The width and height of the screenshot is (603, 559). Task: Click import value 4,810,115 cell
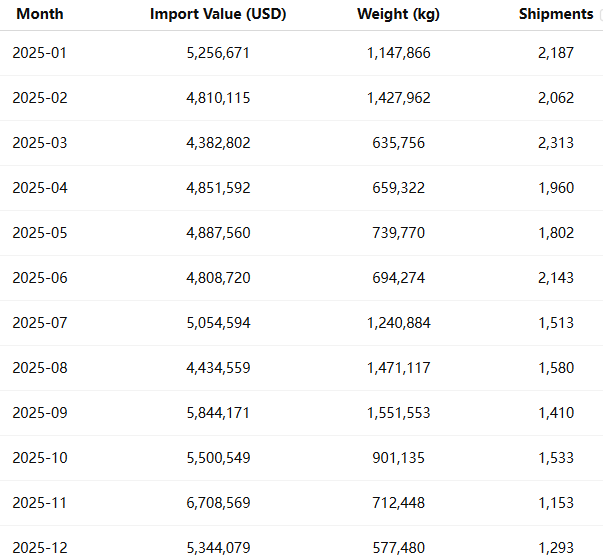pos(218,98)
